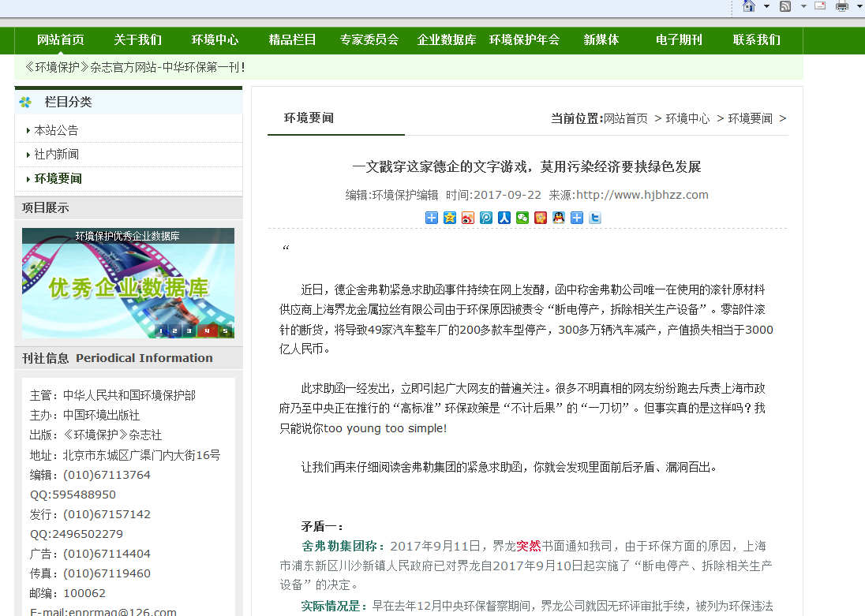Open the Print options dropdown arrow

[x=859, y=6]
